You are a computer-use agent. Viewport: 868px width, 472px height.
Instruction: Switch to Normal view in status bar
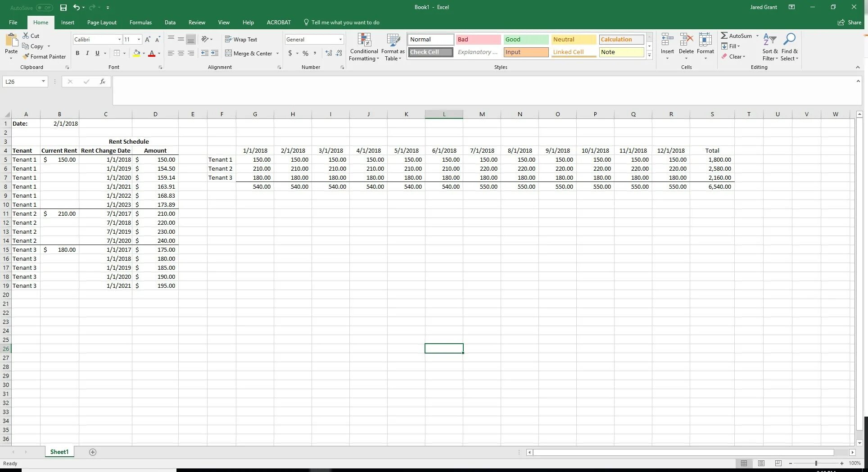tap(744, 463)
